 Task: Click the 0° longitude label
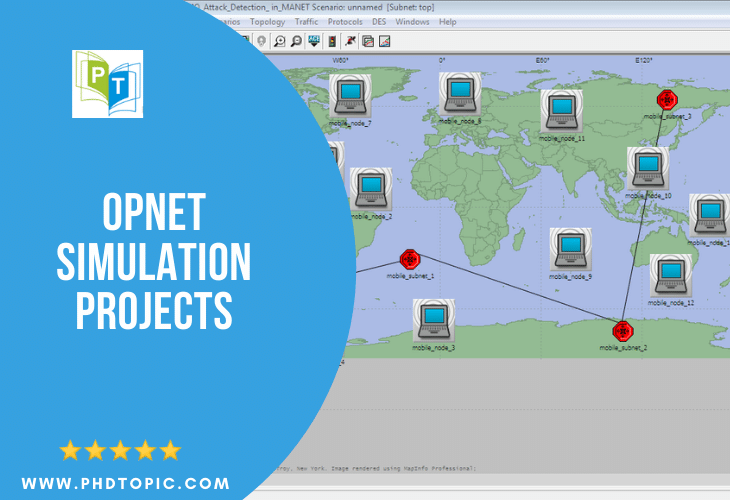[x=442, y=60]
